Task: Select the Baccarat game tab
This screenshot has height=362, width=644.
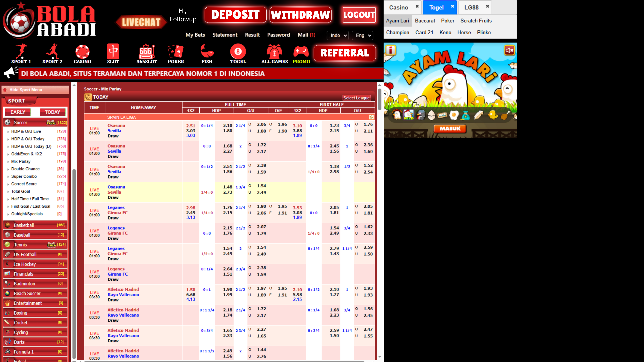Action: pos(425,21)
